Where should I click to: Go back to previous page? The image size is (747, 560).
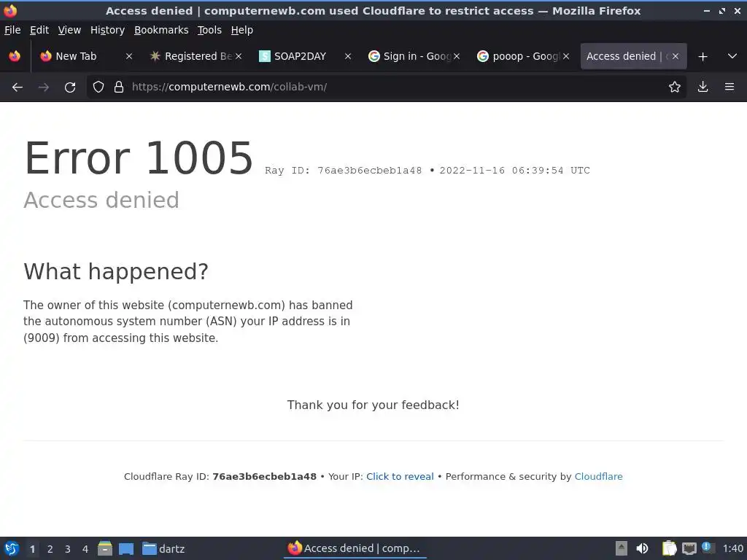18,87
